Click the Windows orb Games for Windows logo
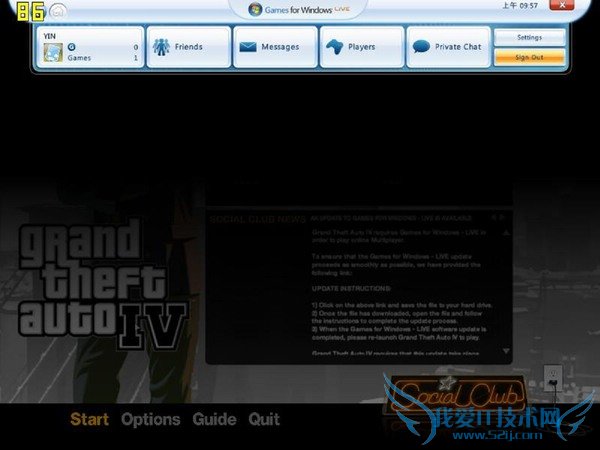600x450 pixels. [x=255, y=10]
